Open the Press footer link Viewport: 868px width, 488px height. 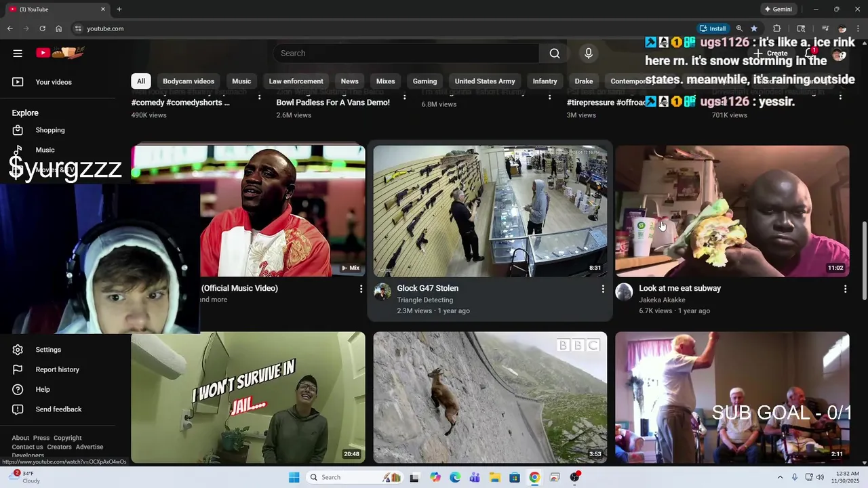pos(41,438)
